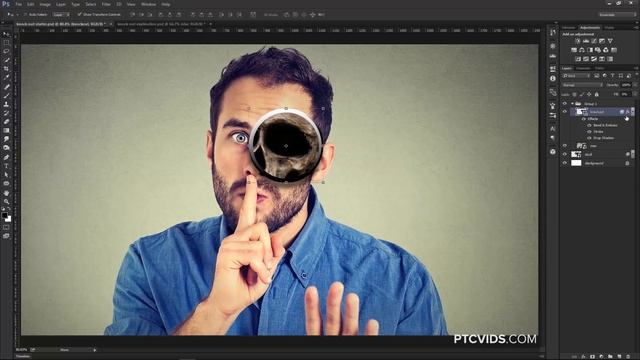This screenshot has height=360, width=640.
Task: Toggle the Auto-Select checkbox
Action: 25,14
